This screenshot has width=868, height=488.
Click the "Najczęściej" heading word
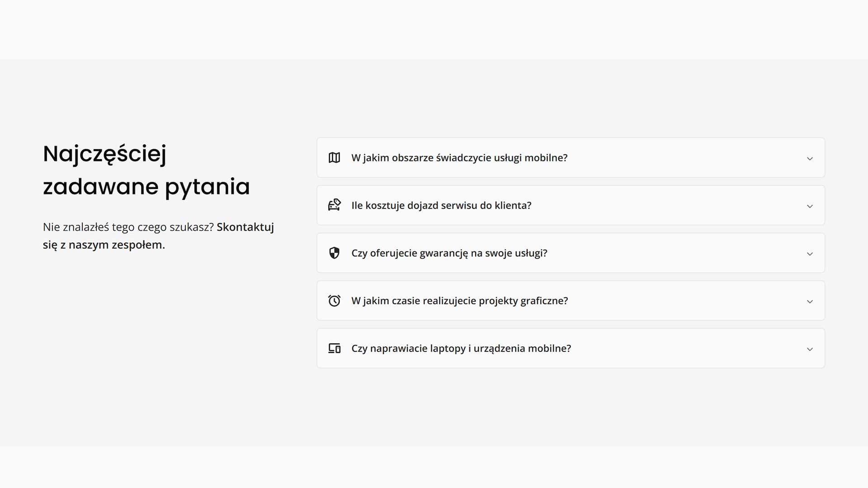[104, 154]
